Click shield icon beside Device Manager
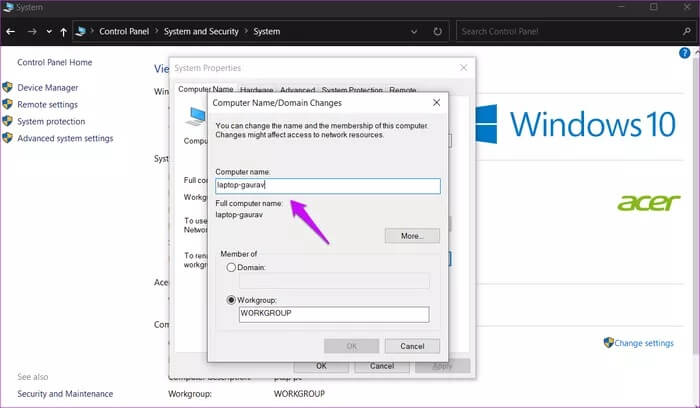 click(7, 87)
